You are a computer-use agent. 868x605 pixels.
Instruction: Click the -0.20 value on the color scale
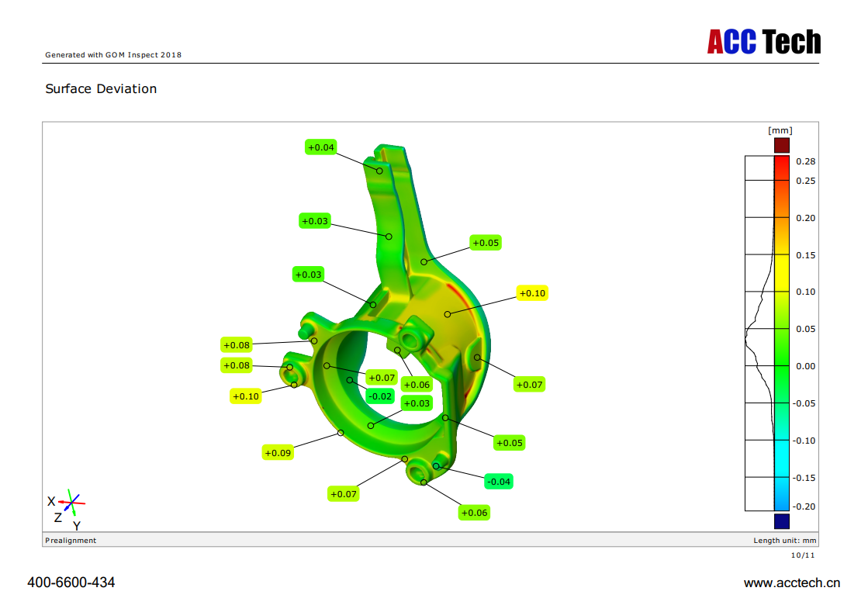(x=804, y=506)
